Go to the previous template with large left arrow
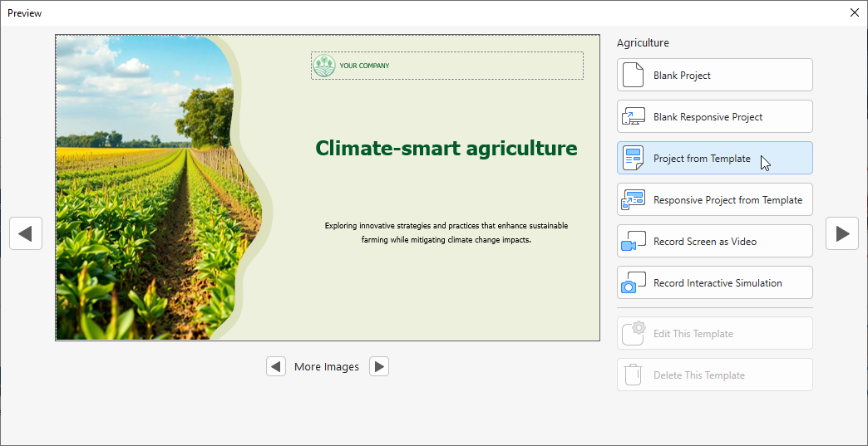Screen dimensions: 868x446 click(x=26, y=233)
